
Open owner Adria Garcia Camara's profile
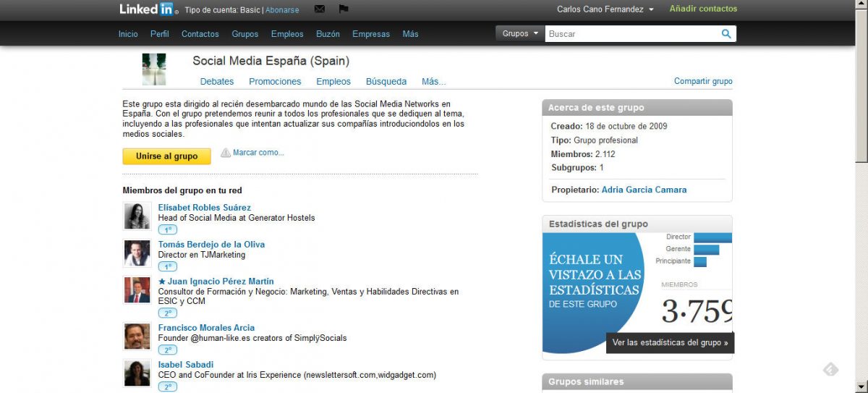(644, 190)
